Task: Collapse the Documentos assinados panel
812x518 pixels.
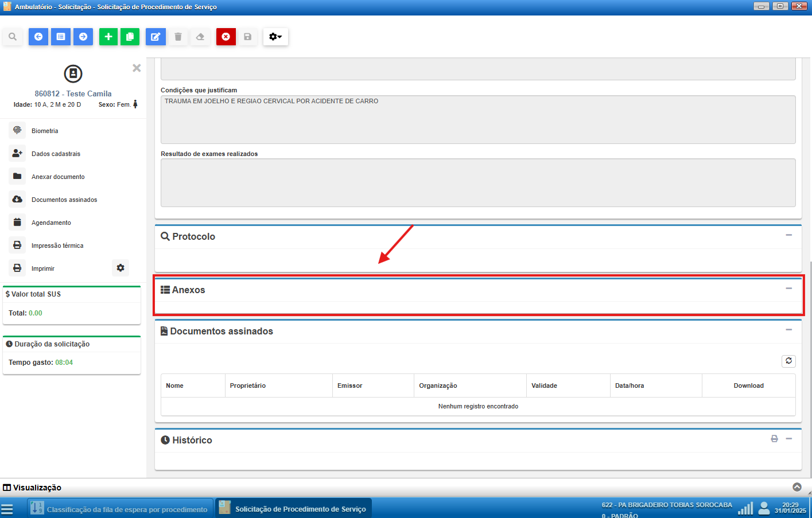Action: pyautogui.click(x=789, y=330)
